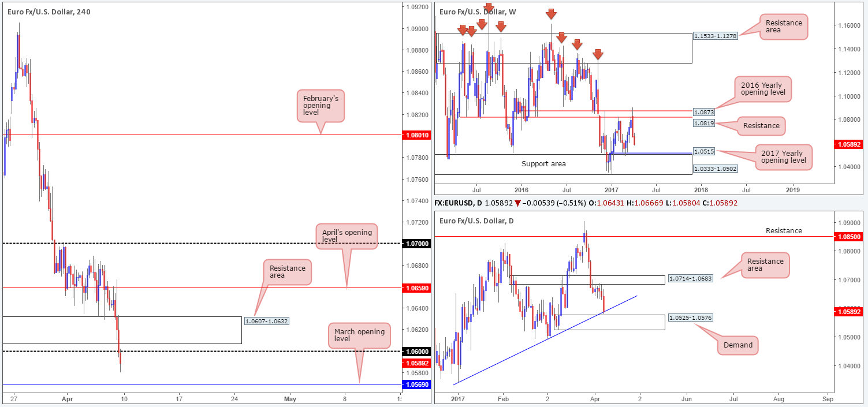
Task: Click "Sep" on the daily time axis
Action: (x=827, y=398)
